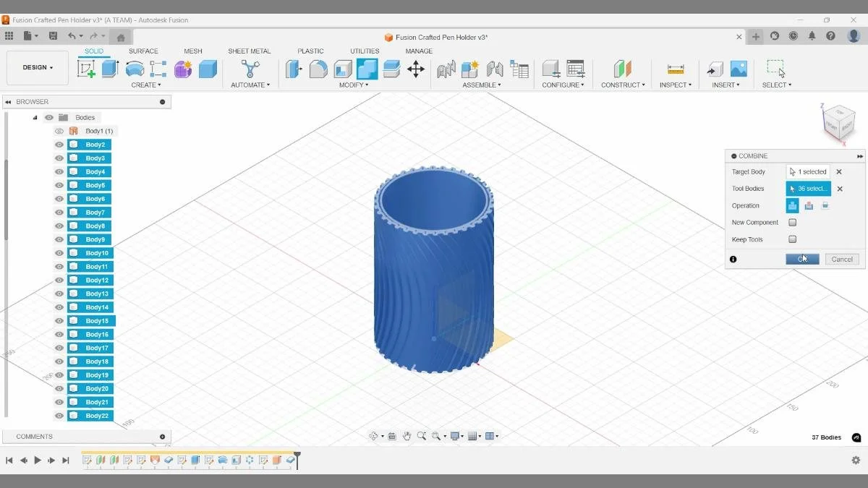
Task: Click the Orbit icon in navigation bar
Action: 374,435
